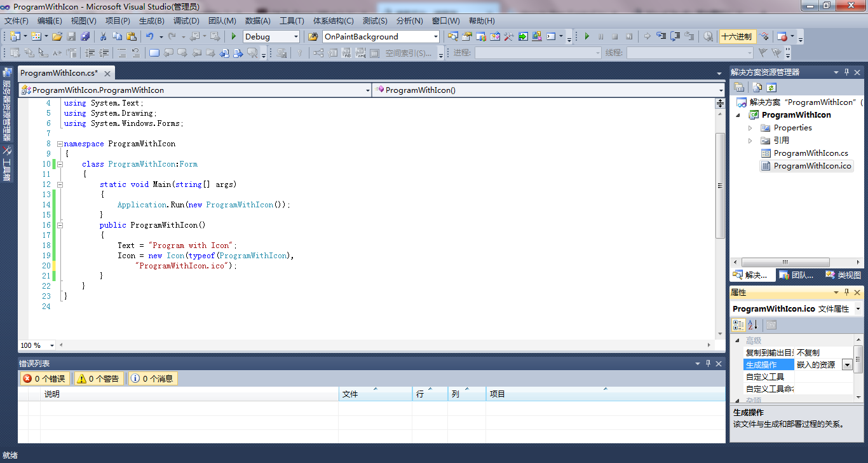Open the Toolbox hammer-and-wrench icon
868x463 pixels.
coord(509,36)
